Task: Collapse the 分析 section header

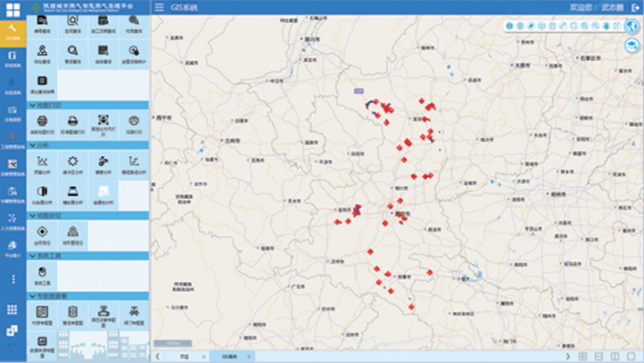Action: (88, 145)
